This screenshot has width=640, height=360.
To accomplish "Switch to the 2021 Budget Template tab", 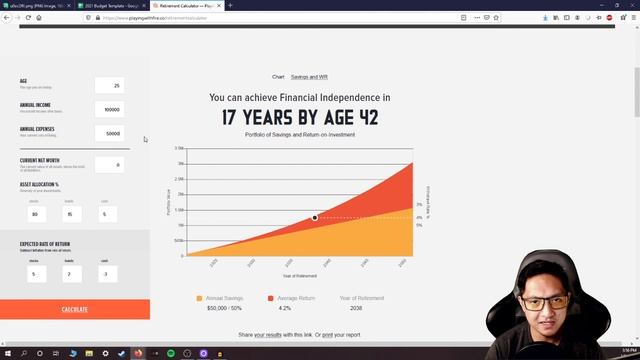I will pyautogui.click(x=112, y=6).
